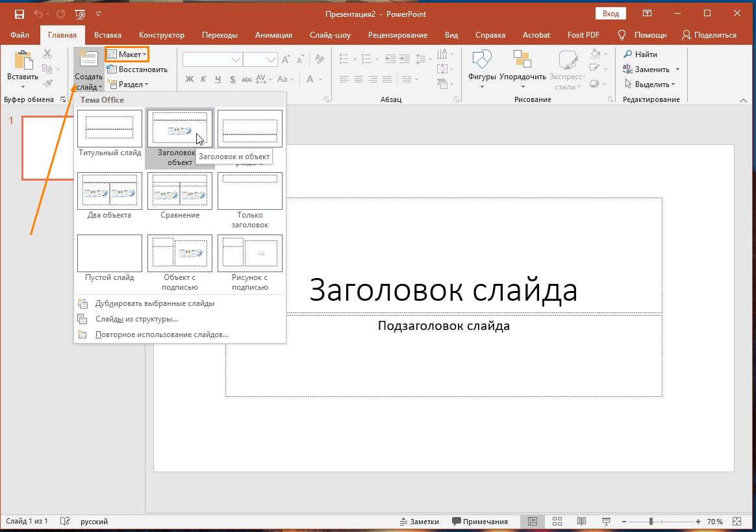Click the Вставить paste icon

(23, 60)
